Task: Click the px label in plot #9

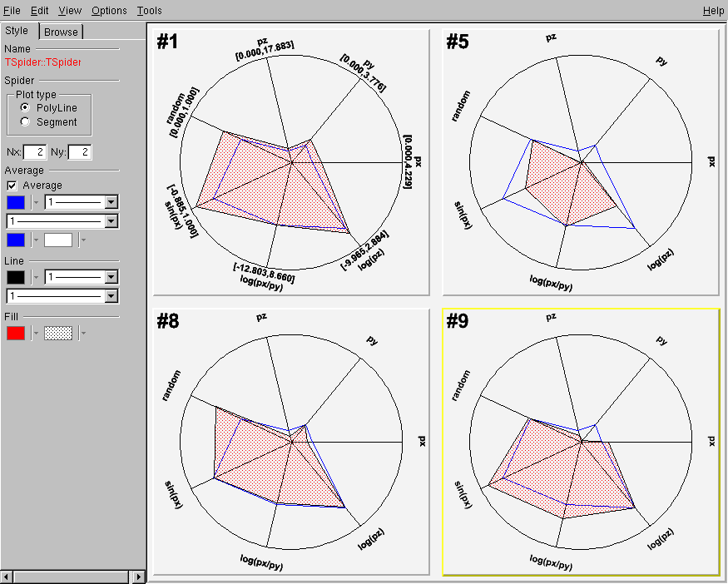Action: point(711,442)
